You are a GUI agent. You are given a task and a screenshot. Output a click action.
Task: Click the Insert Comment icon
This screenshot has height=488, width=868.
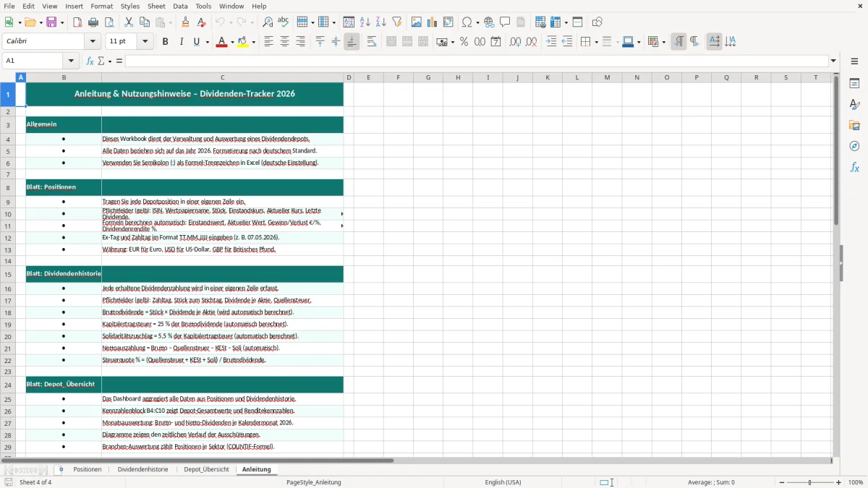(x=505, y=22)
